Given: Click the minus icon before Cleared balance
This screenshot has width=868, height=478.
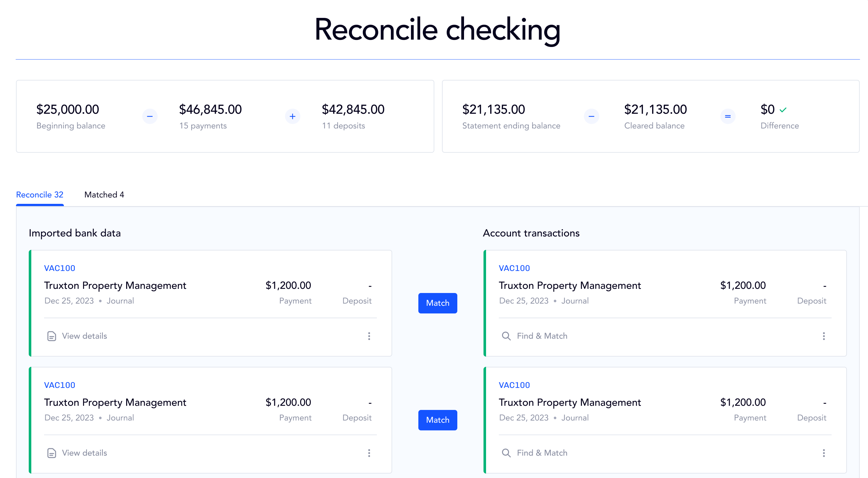Looking at the screenshot, I should (x=591, y=116).
